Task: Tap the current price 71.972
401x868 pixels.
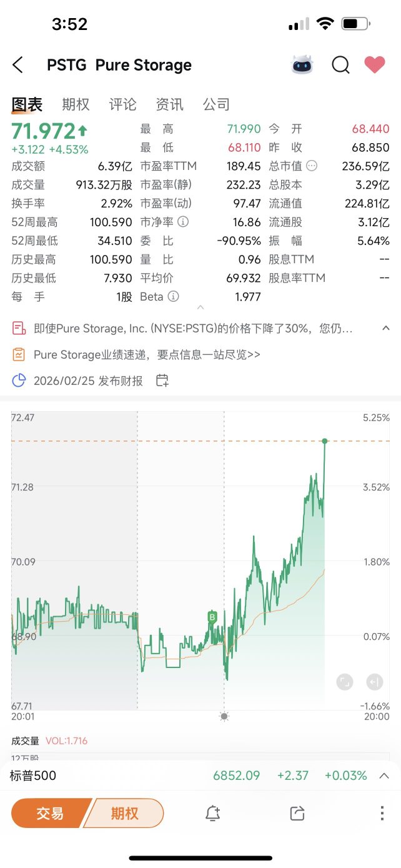Action: click(x=43, y=131)
